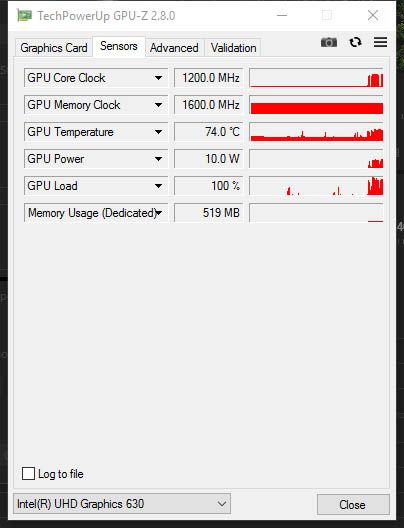
Task: Enable the Log to file checkbox
Action: 28,473
